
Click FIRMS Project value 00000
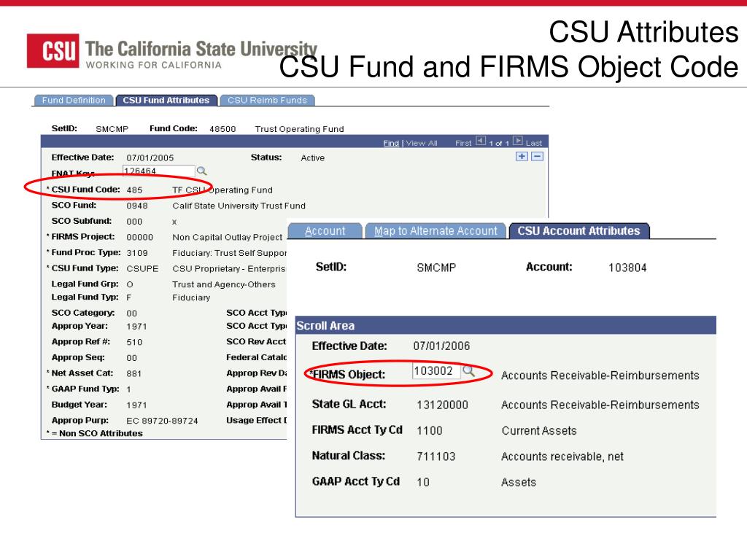point(139,237)
